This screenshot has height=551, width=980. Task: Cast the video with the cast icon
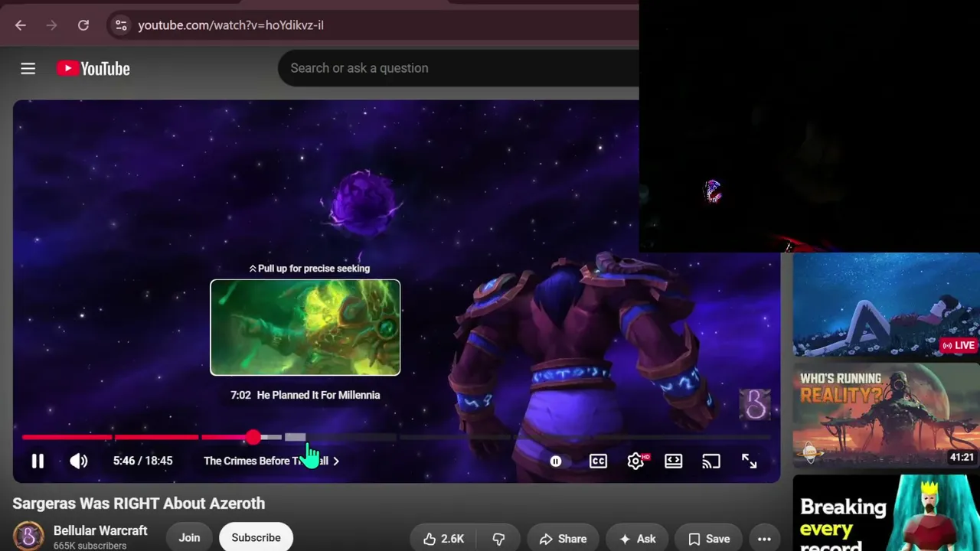pyautogui.click(x=711, y=461)
